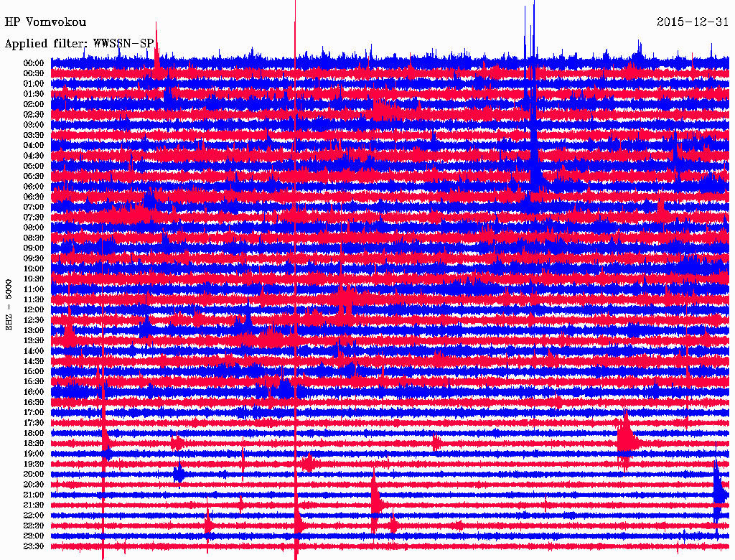Click the '10:30' time label
The width and height of the screenshot is (735, 560).
point(33,279)
